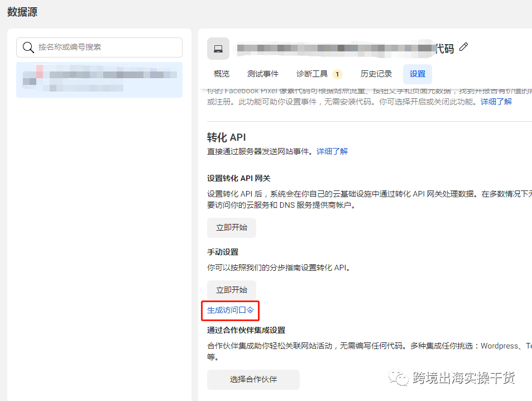
Task: Go to the 历史记录 tab
Action: [376, 74]
